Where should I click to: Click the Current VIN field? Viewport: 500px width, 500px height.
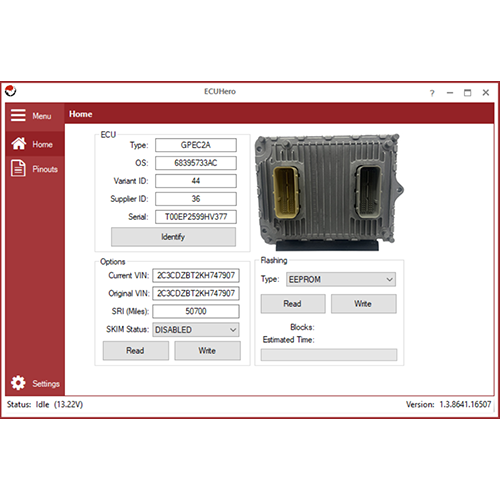196,276
